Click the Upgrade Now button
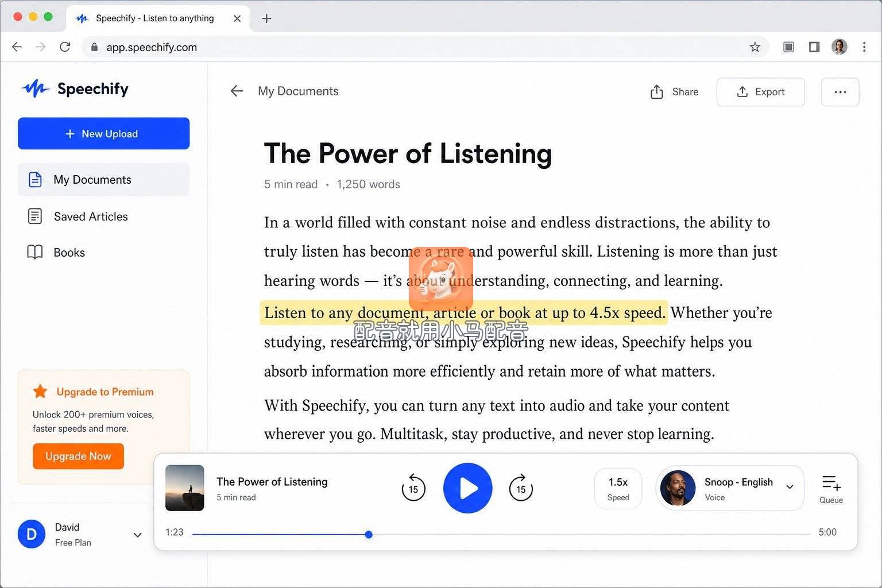This screenshot has height=588, width=882. tap(78, 456)
